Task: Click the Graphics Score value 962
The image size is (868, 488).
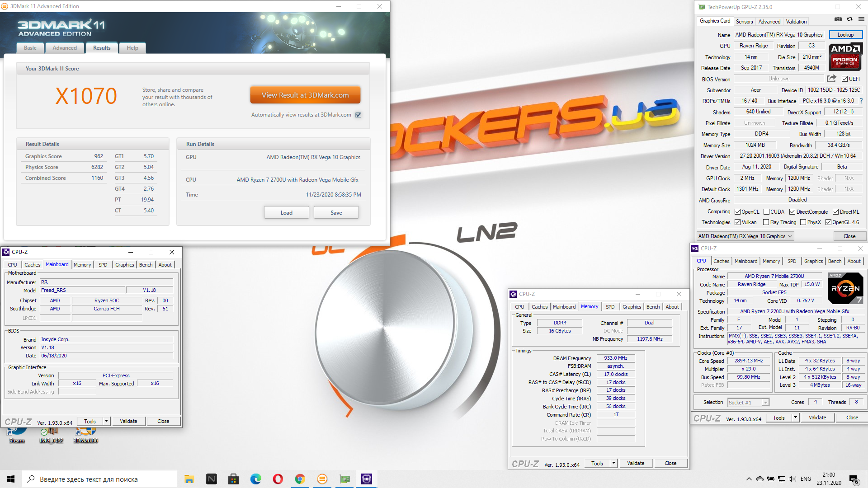Action: click(99, 156)
